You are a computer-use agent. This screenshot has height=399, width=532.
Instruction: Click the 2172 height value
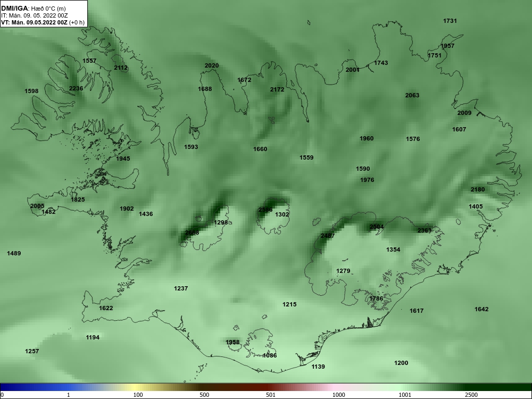click(277, 89)
